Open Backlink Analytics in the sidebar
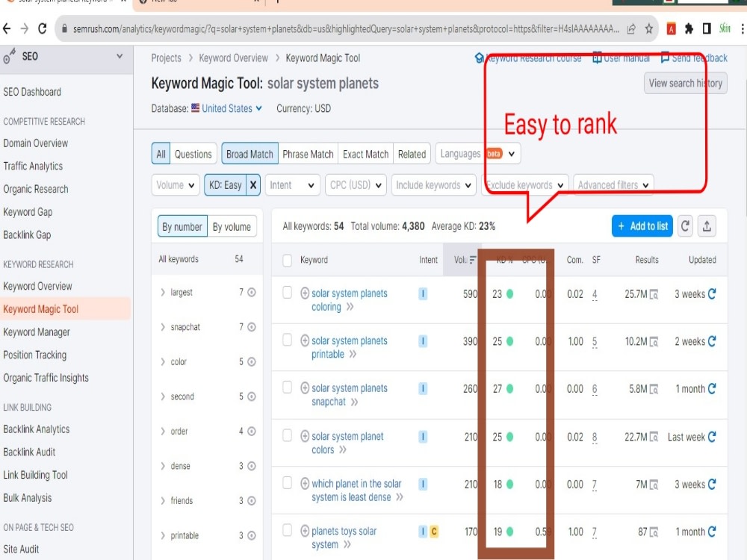Image resolution: width=747 pixels, height=560 pixels. 36,429
